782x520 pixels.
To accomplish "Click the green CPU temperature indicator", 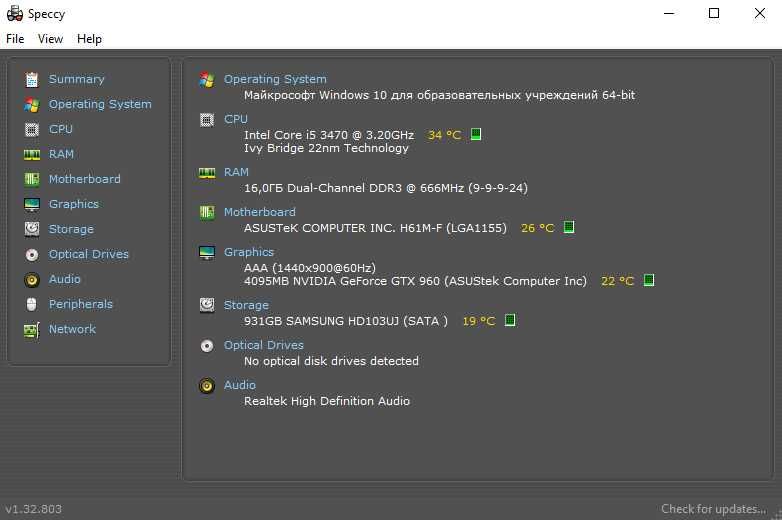I will [476, 134].
